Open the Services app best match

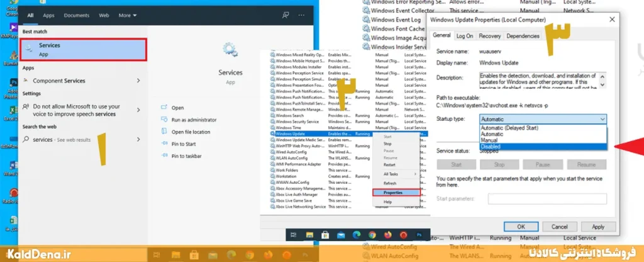(84, 49)
